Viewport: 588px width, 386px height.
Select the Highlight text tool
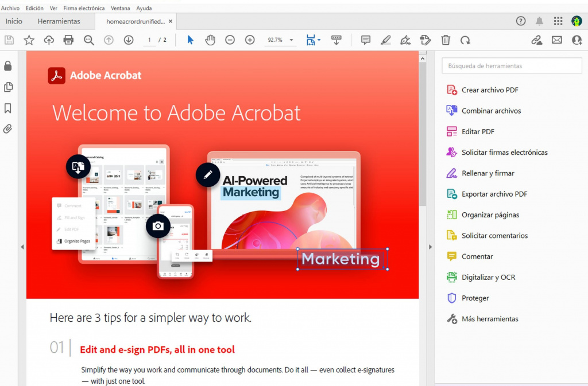click(x=385, y=40)
